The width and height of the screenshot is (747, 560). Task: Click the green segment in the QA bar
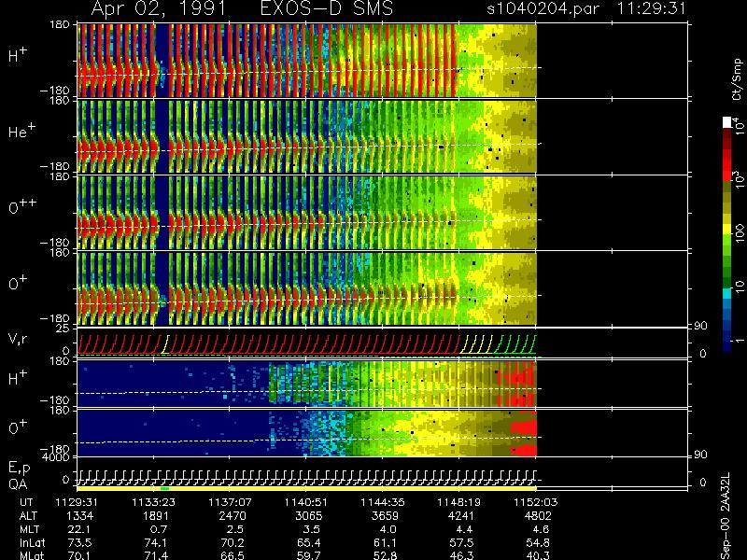click(165, 488)
